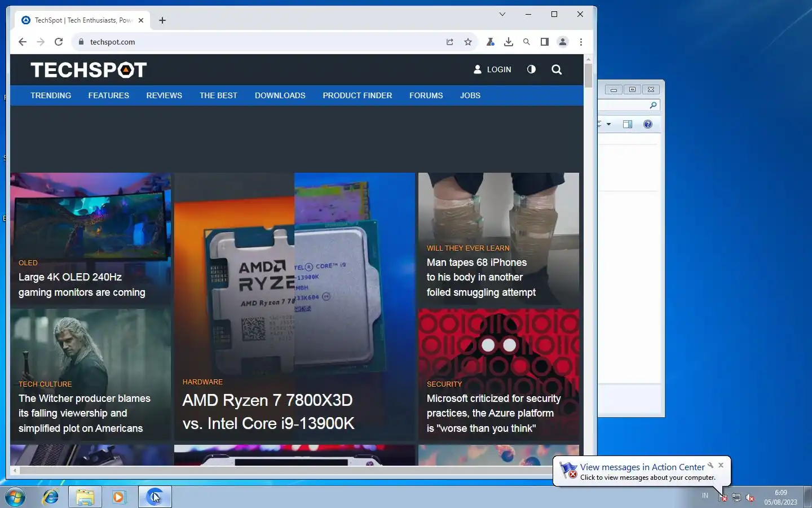Reload the techspot.com page
This screenshot has width=812, height=508.
[59, 42]
